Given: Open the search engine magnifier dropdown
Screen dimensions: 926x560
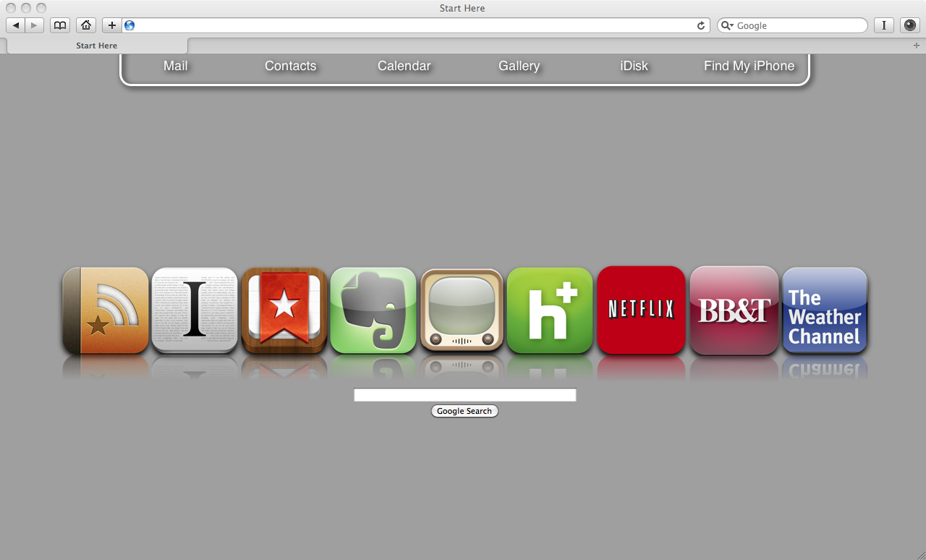Looking at the screenshot, I should pyautogui.click(x=728, y=25).
